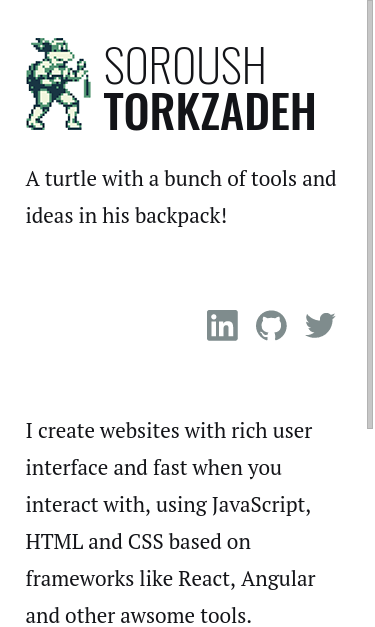The width and height of the screenshot is (375, 627).
Task: Click the SOROUSH first-name heading
Action: [x=185, y=66]
